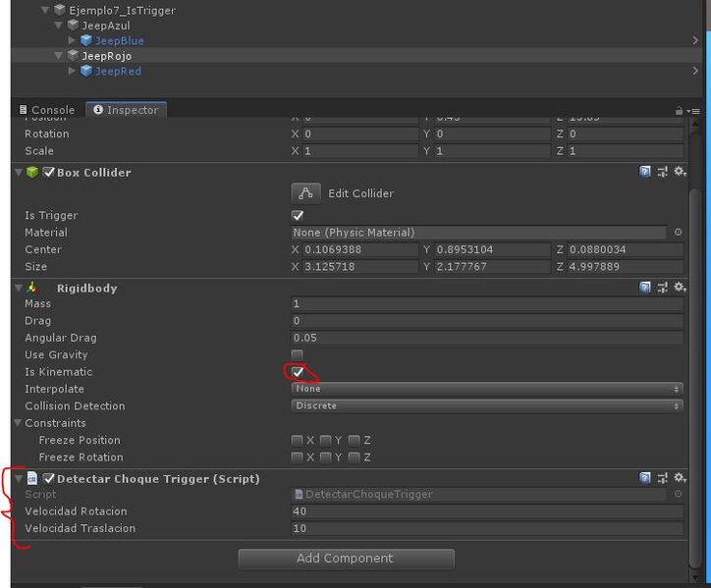Expand the JeepRed tree node
The height and width of the screenshot is (588, 711).
coord(72,71)
